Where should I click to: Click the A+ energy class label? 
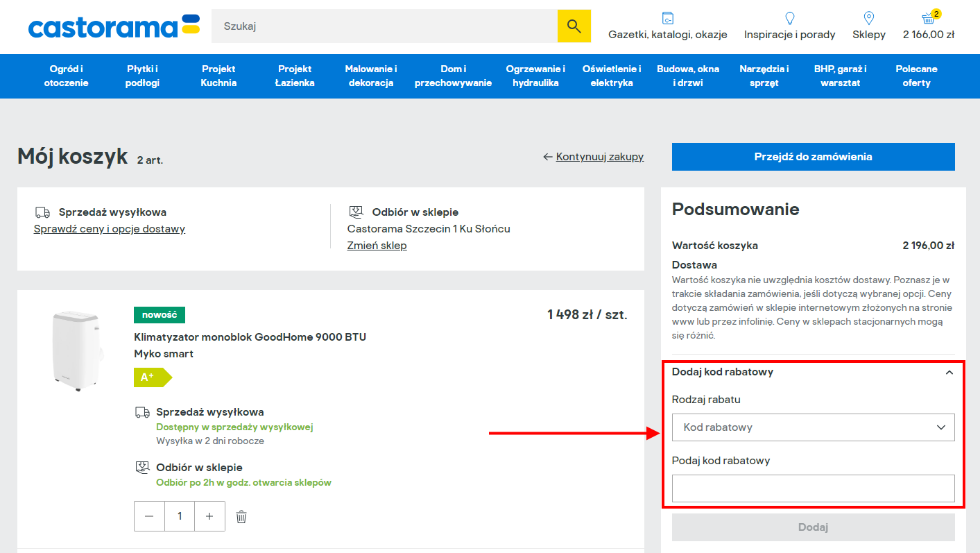click(x=153, y=377)
